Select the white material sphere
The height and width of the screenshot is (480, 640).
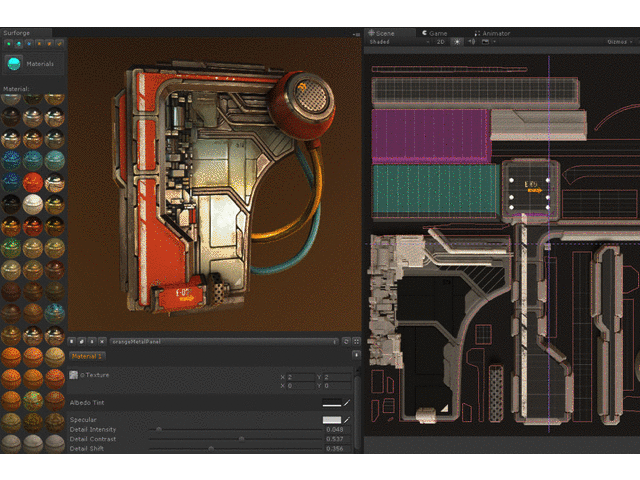[33, 204]
